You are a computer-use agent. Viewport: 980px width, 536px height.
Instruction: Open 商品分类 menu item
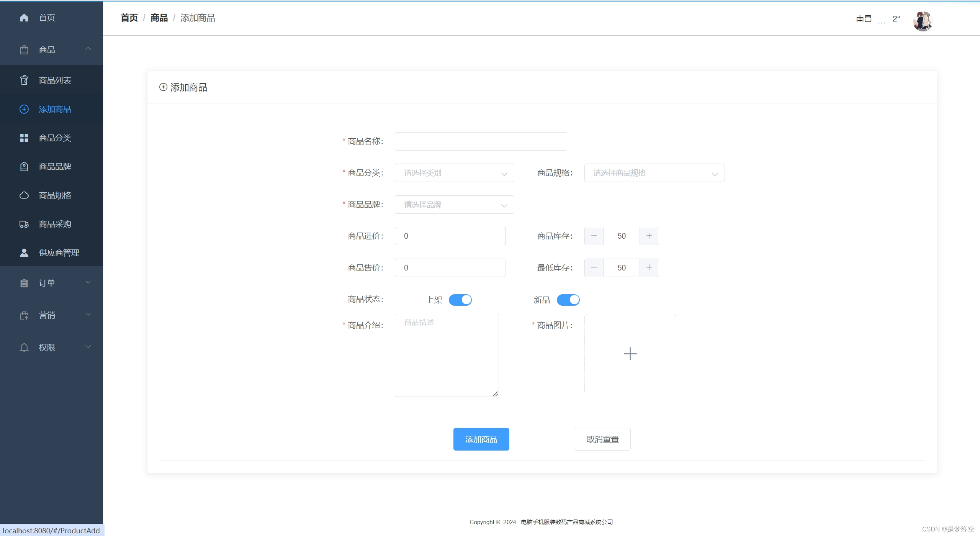[51, 138]
